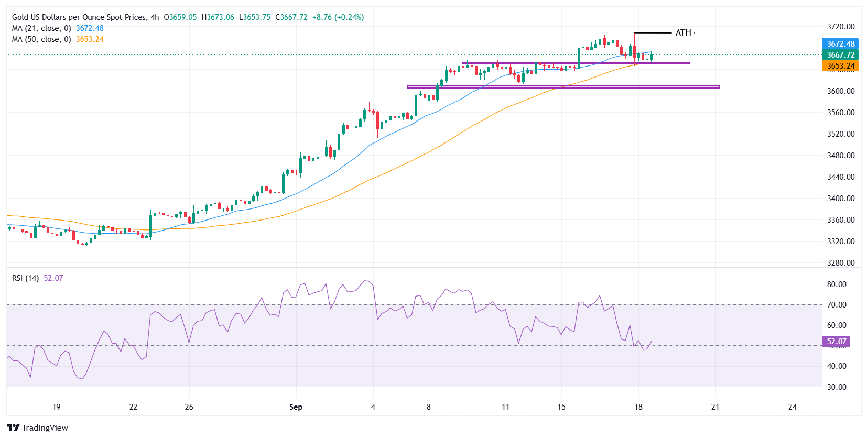
Task: Click the 24 date label on time axis
Action: click(792, 407)
